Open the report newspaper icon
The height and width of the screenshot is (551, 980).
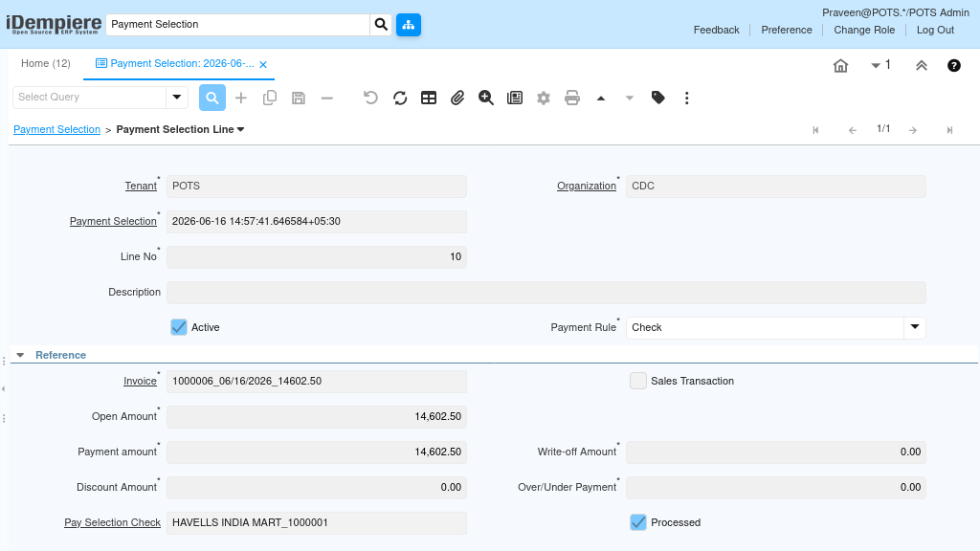point(515,99)
